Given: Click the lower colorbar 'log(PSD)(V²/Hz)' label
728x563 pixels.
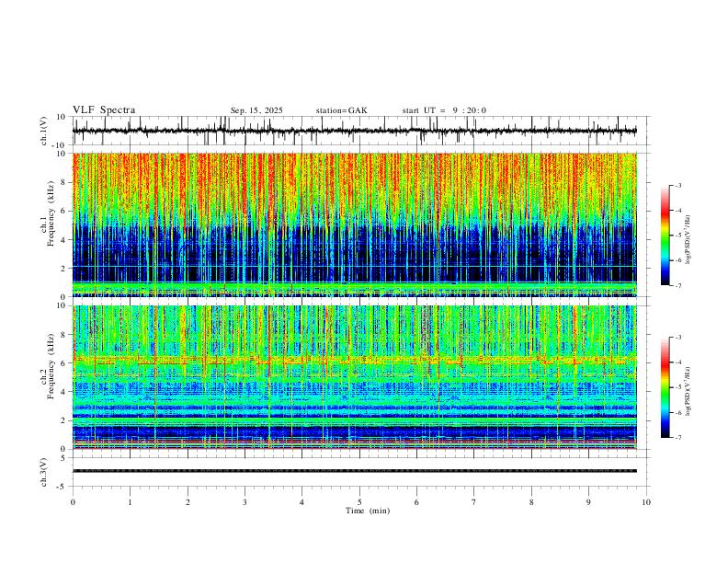Looking at the screenshot, I should pos(688,391).
